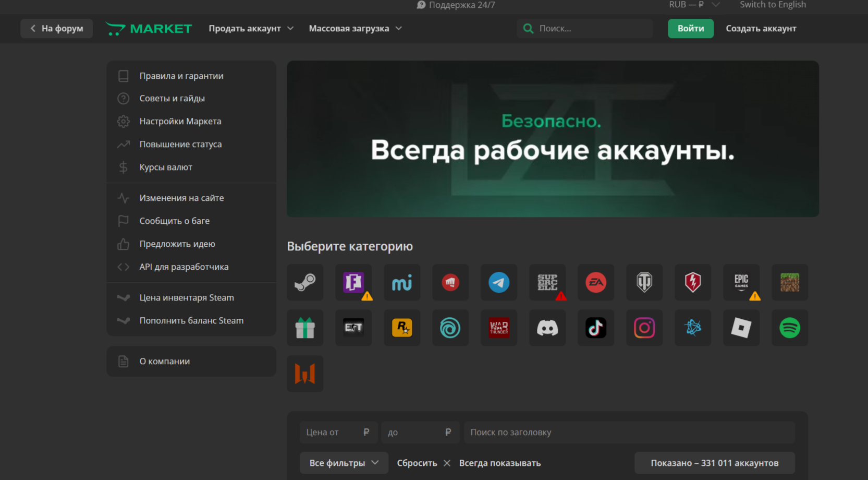Open the RUB currency selector
The width and height of the screenshot is (868, 480).
pos(693,5)
